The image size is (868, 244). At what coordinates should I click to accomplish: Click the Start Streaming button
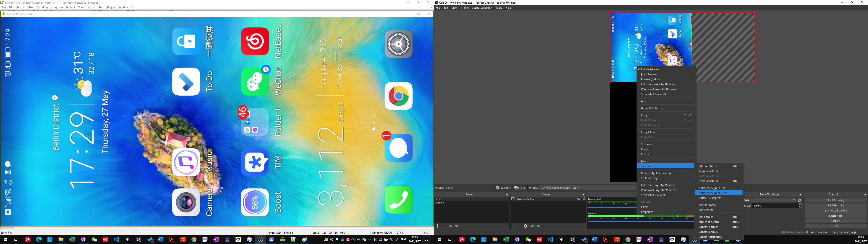click(x=836, y=200)
